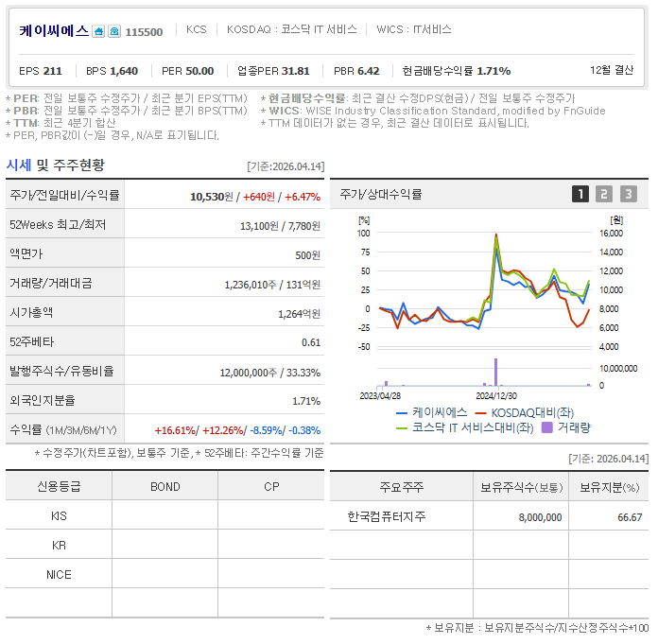Click the 거래량 1,236,010주 / 131억원 value
The image size is (658, 644).
[x=272, y=285]
